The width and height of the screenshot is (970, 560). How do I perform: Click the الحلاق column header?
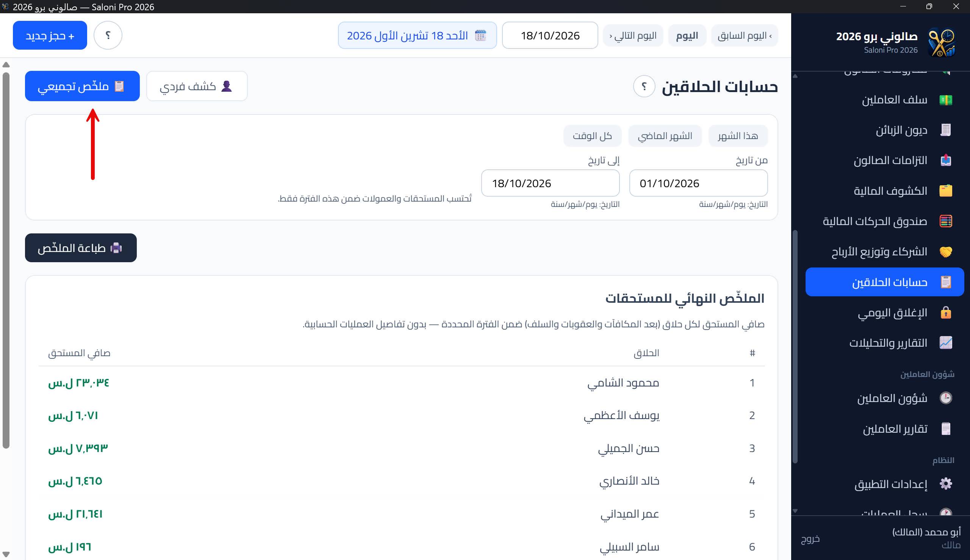pyautogui.click(x=646, y=353)
